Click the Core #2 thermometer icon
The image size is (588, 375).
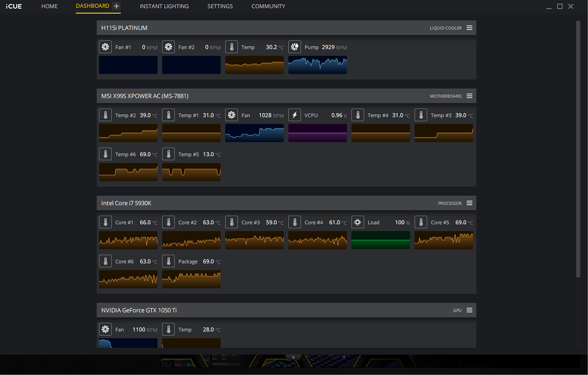coord(168,222)
